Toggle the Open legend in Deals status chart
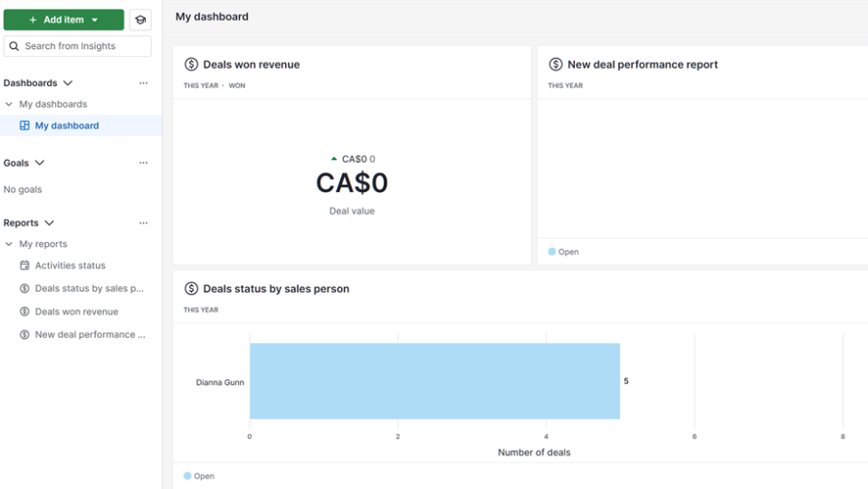This screenshot has width=868, height=489. point(199,475)
